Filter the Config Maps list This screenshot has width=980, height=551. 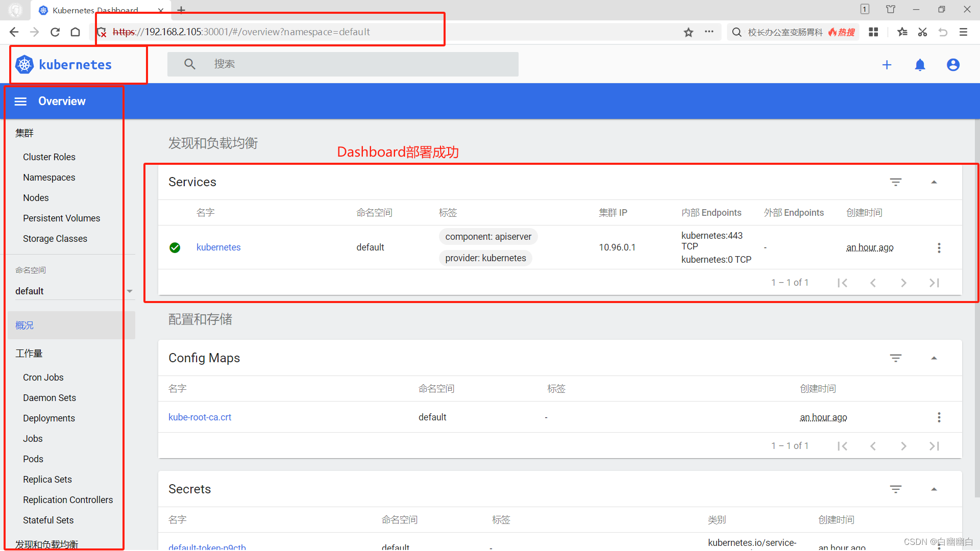896,358
